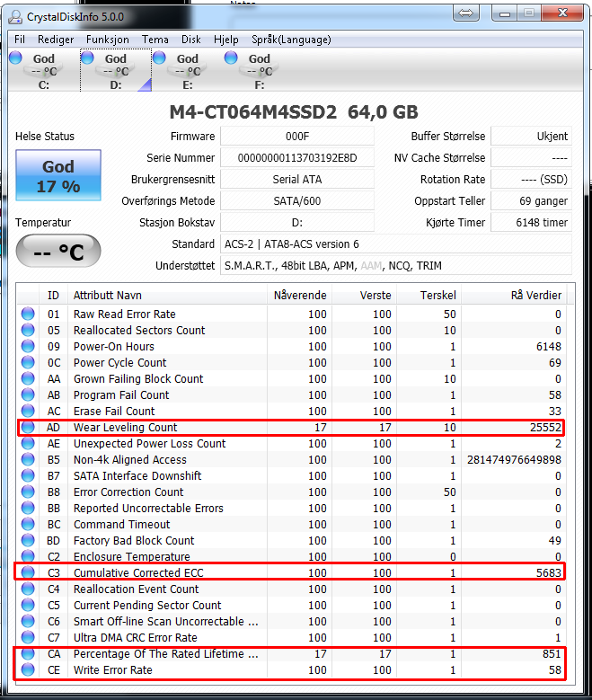Open the Hjelp menu
Screen dimensions: 592x700
point(225,40)
